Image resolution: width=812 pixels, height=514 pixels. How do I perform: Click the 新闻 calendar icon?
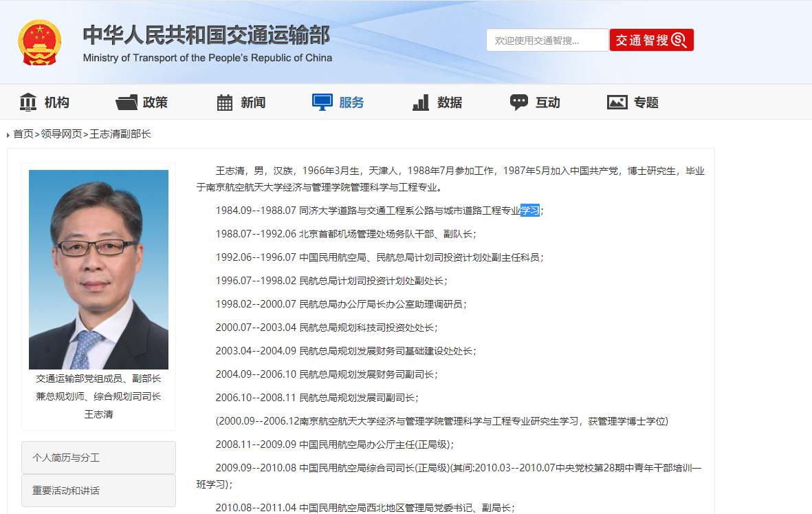tap(224, 102)
